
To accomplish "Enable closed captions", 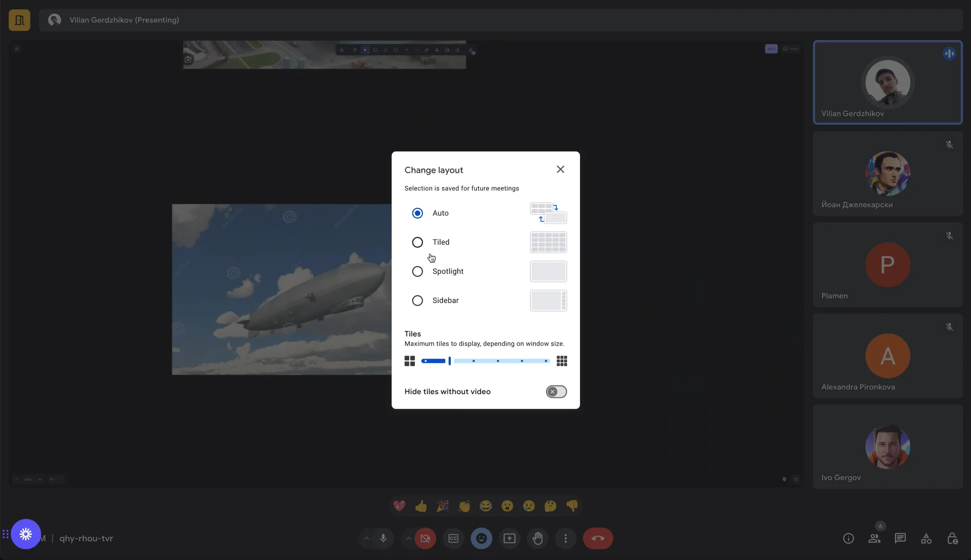I will tap(453, 538).
